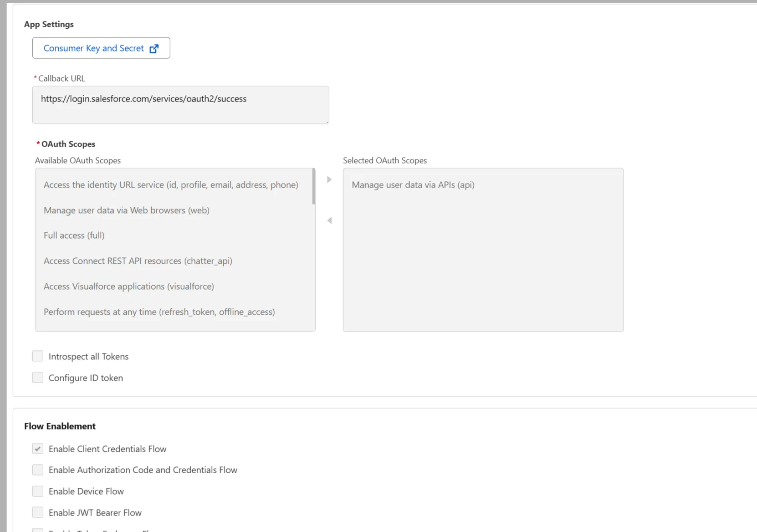Check Enable Device Flow
Image resolution: width=757 pixels, height=532 pixels.
click(x=38, y=491)
